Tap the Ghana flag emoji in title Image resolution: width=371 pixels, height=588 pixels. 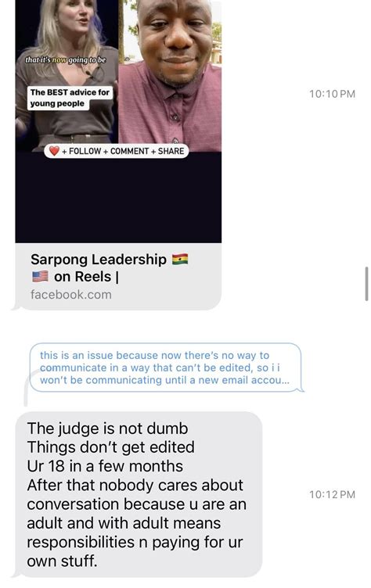pyautogui.click(x=180, y=259)
